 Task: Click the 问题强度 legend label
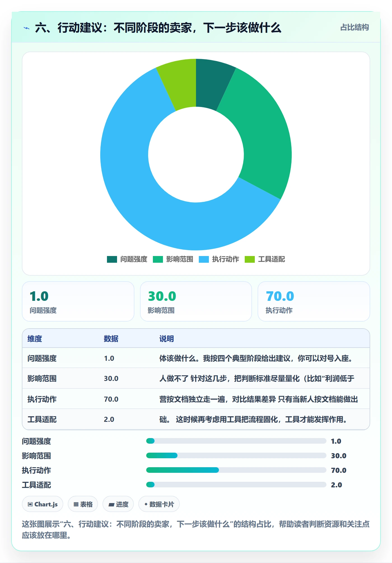pos(134,259)
